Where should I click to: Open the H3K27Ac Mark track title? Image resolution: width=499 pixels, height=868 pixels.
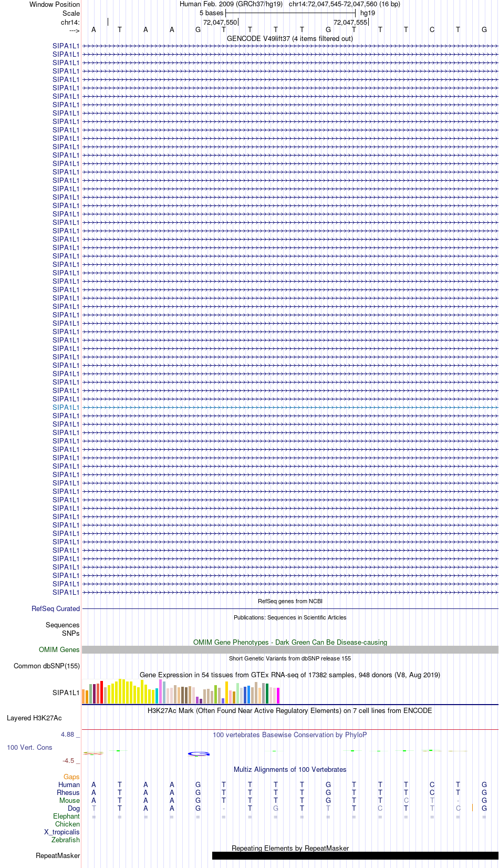point(290,710)
